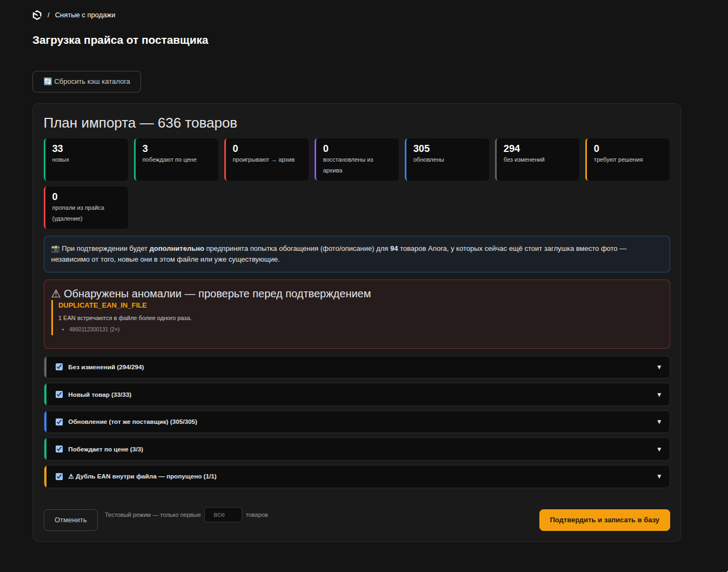This screenshot has width=728, height=572.
Task: Click 'План импорта — 636 товаров' heading
Action: [141, 123]
